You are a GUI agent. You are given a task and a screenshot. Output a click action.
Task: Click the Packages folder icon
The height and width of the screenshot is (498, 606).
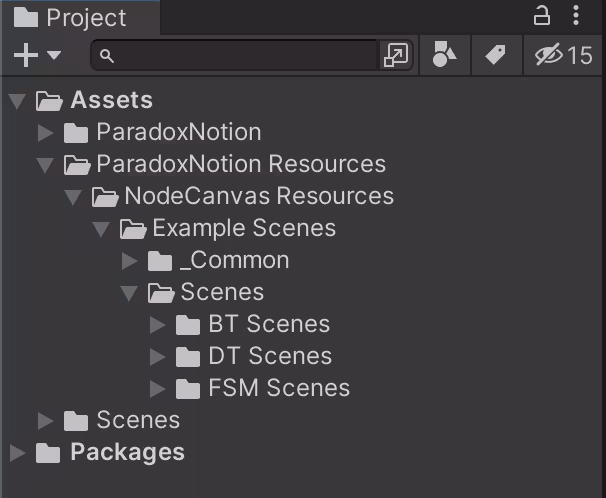tap(48, 452)
